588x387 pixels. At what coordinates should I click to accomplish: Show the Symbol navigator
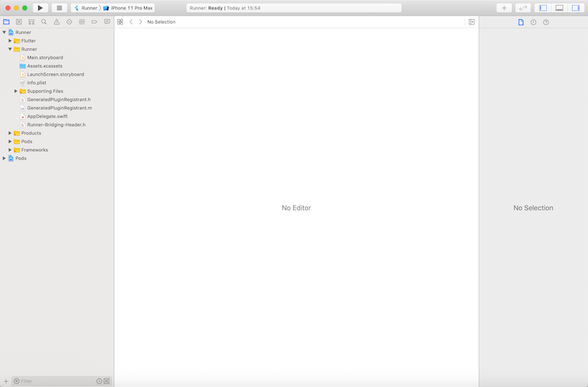(x=32, y=22)
